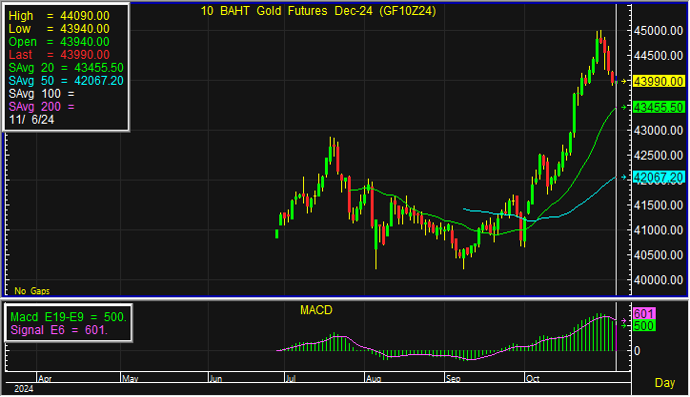Click the Signal E6 legend entry
The image size is (690, 397).
[x=59, y=330]
